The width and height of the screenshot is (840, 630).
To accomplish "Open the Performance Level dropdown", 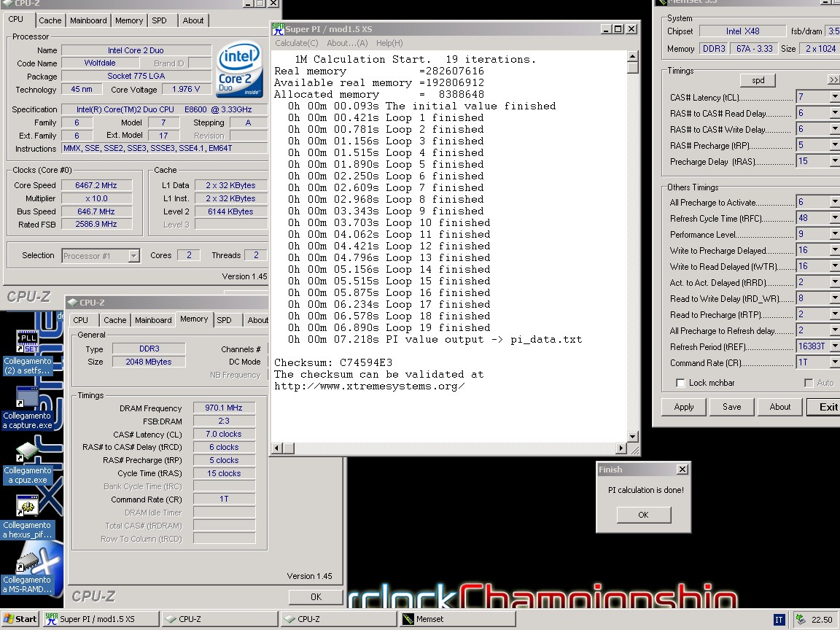I will tap(835, 234).
